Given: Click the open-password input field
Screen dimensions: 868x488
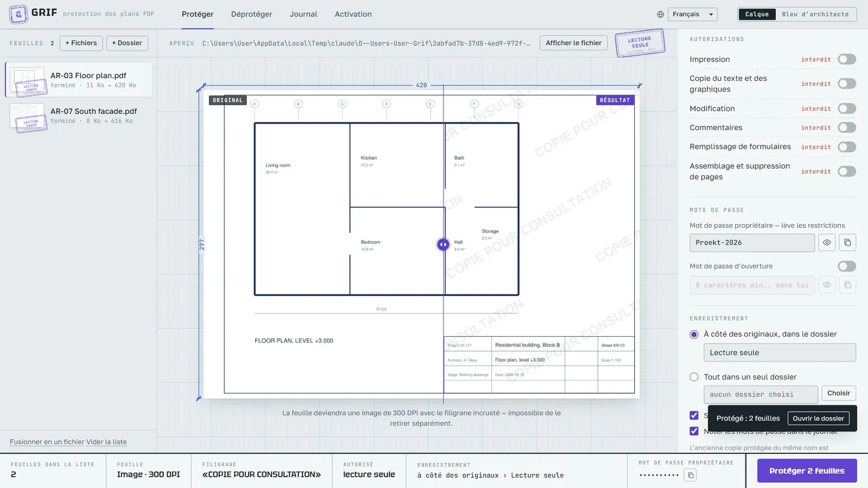Looking at the screenshot, I should (x=752, y=285).
